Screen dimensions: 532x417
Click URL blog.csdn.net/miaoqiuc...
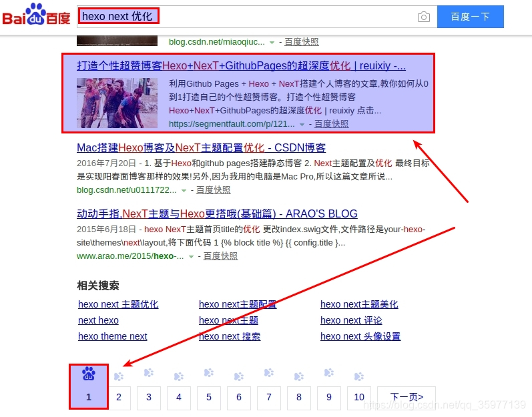(x=217, y=41)
